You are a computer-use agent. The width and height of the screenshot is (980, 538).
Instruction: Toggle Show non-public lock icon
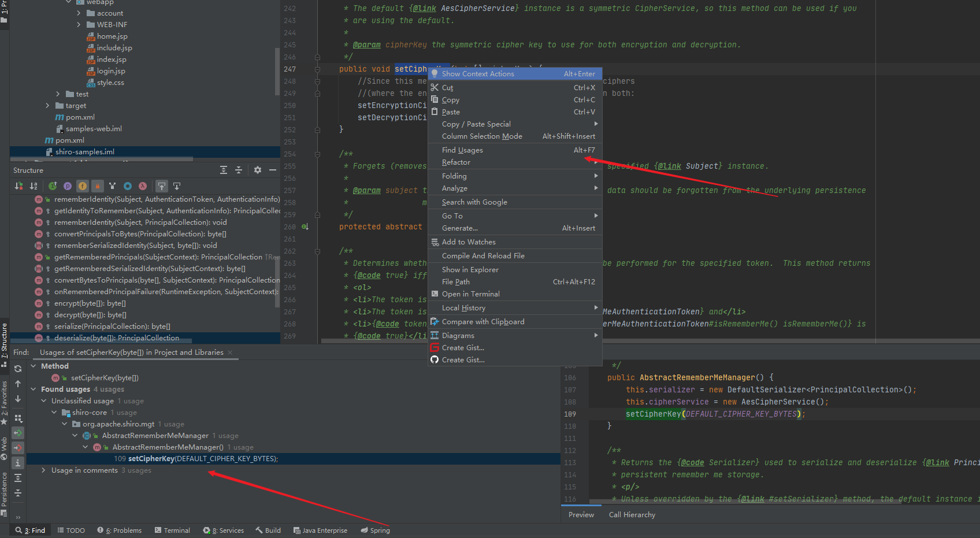[98, 186]
